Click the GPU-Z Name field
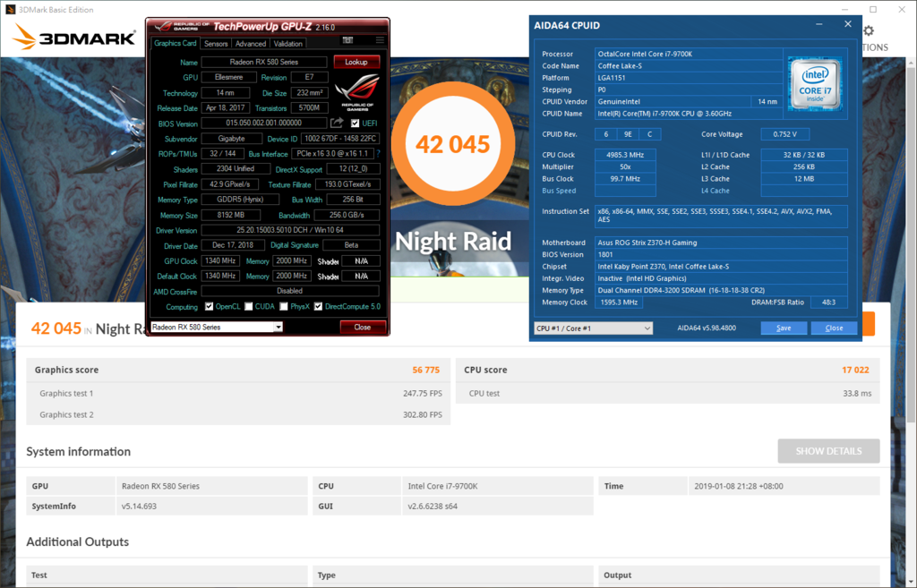This screenshot has height=588, width=917. click(x=264, y=62)
